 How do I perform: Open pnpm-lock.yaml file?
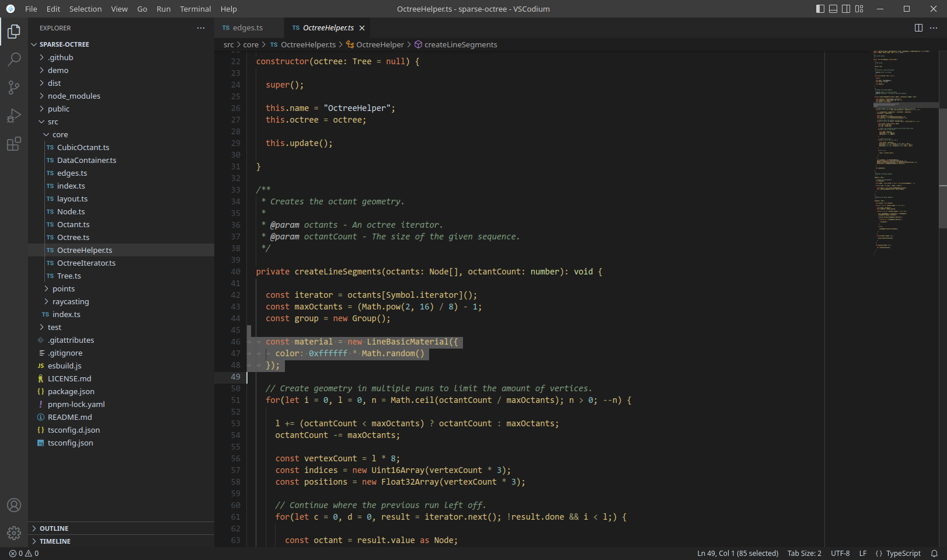point(121,404)
